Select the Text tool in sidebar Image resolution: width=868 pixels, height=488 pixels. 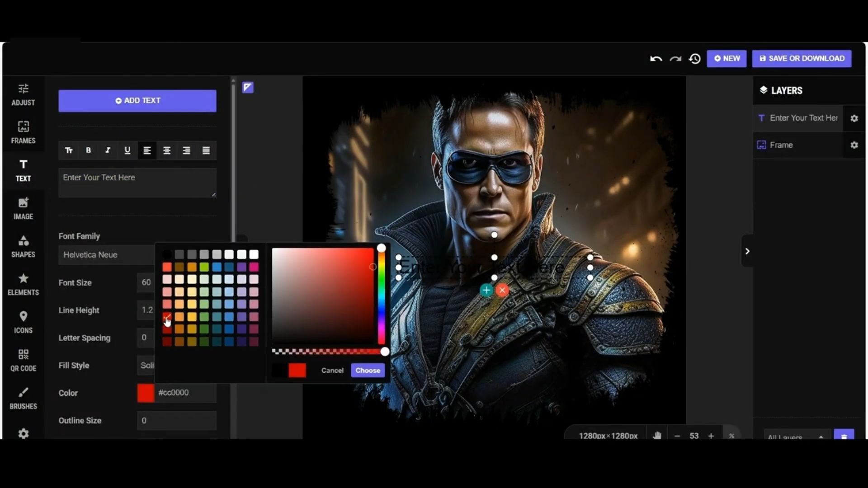23,170
